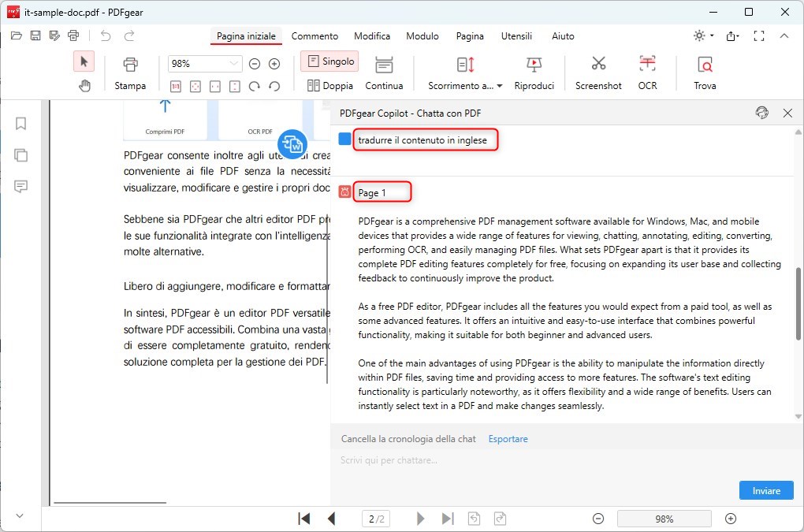
Task: Click the Save As icon
Action: coord(54,35)
